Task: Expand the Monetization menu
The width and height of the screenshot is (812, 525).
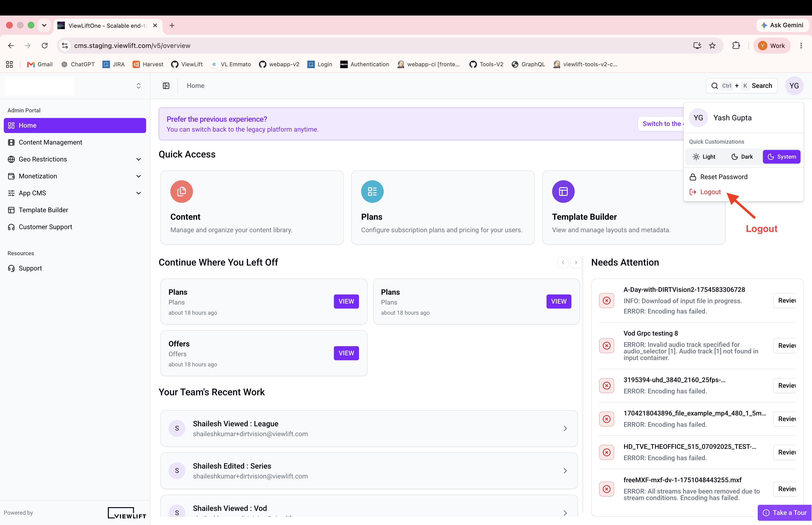Action: tap(75, 176)
